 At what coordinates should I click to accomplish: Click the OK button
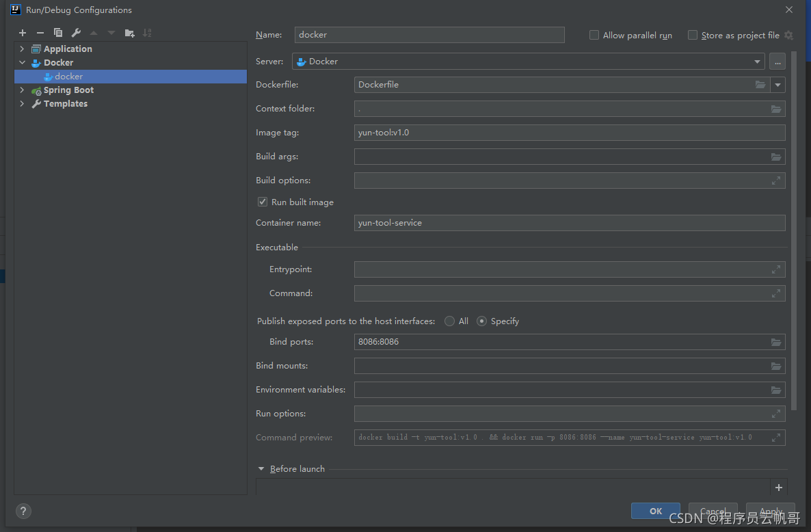pos(655,511)
